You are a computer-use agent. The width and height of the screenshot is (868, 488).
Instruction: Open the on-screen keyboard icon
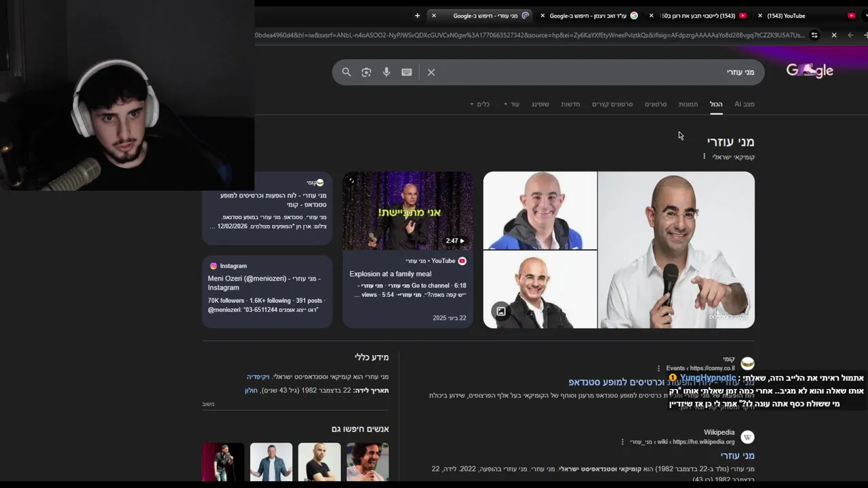pyautogui.click(x=407, y=72)
